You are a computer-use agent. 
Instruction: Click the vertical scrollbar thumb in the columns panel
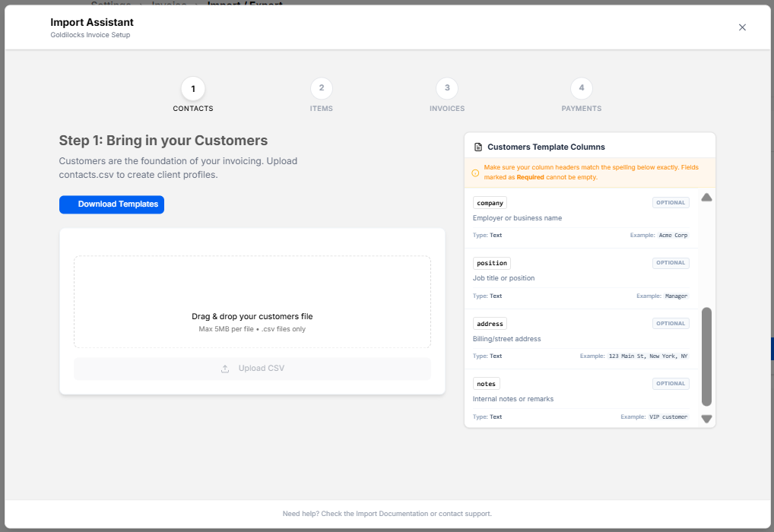tap(706, 356)
